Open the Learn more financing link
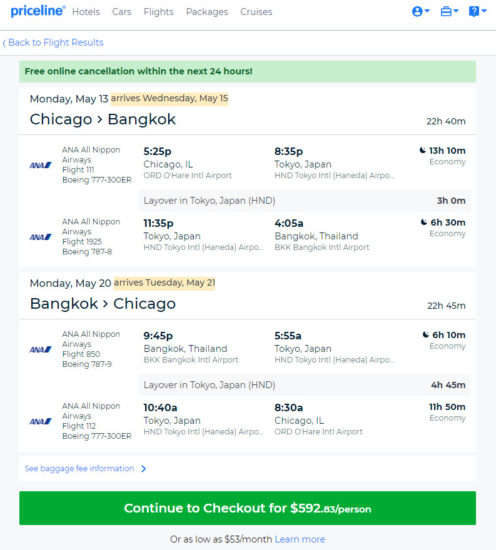 300,539
